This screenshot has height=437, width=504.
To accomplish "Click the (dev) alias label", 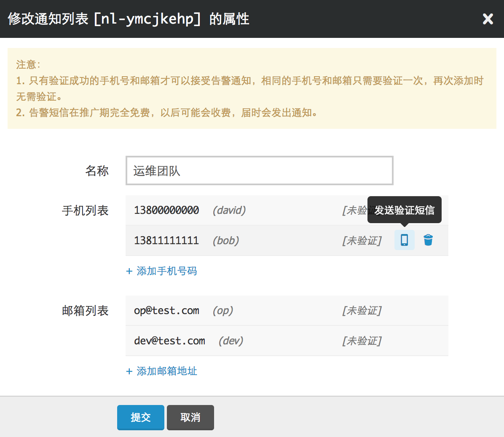I will tap(231, 341).
